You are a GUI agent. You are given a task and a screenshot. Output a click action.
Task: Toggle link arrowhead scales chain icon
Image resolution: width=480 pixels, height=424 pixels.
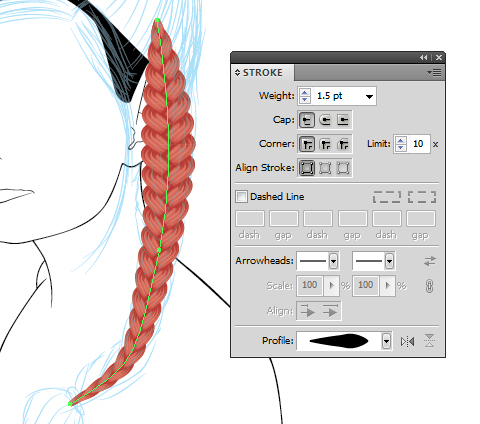429,286
